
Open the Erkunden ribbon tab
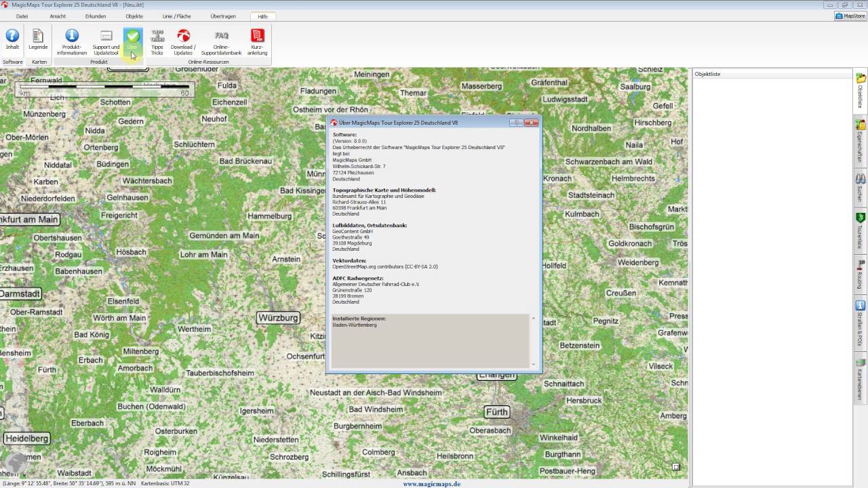click(96, 16)
